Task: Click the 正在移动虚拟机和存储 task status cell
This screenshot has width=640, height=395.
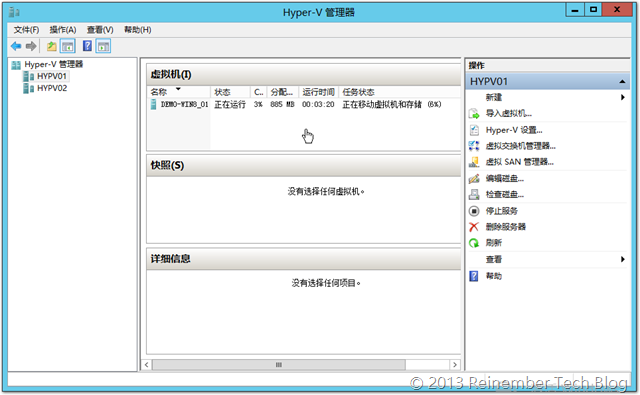Action: pos(391,104)
